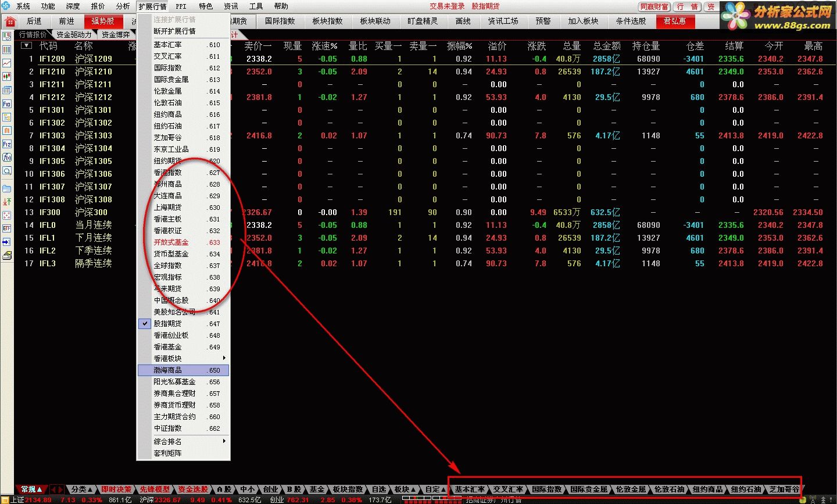This screenshot has height=504, width=837.
Task: Select the 芝加哥谷 bottom tab
Action: [784, 489]
